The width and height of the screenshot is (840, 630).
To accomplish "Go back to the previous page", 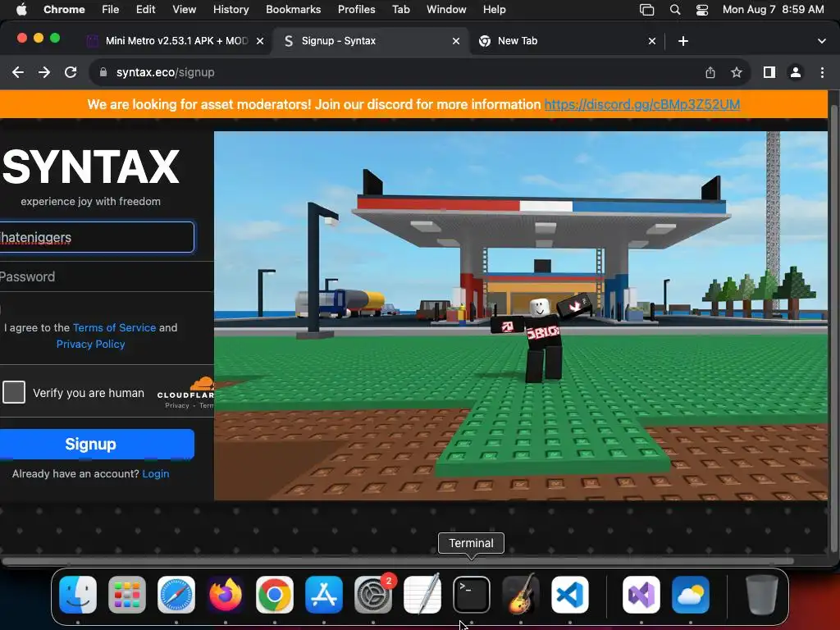I will pos(18,72).
